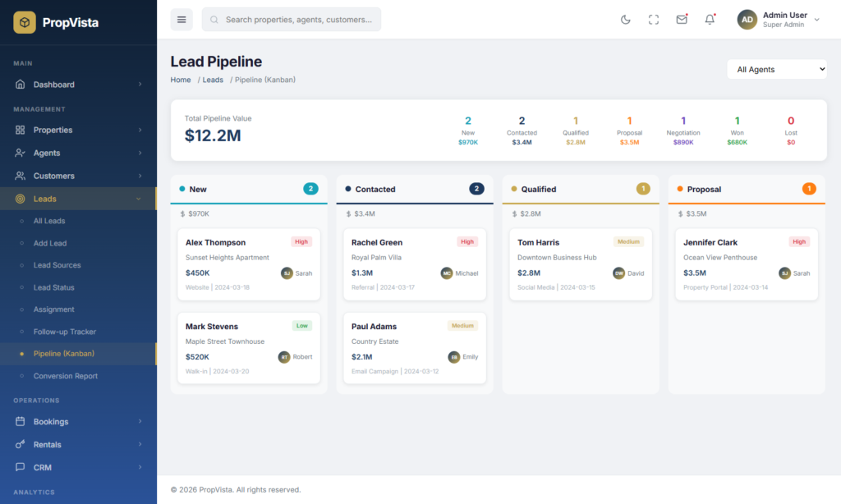841x504 pixels.
Task: Open the All Agents filter dropdown
Action: click(x=777, y=69)
